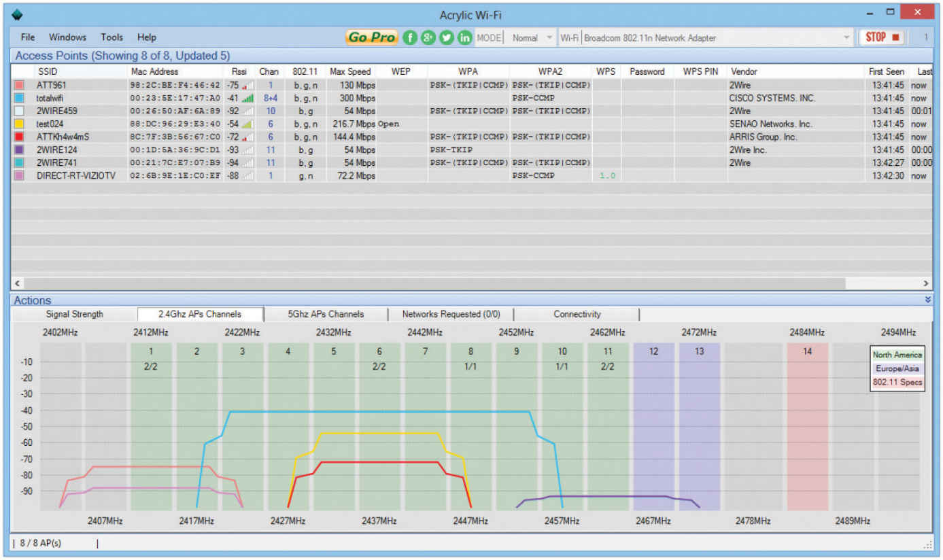Viewport: 943px width, 560px height.
Task: Click the horizontal scrollbar thumb
Action: [x=435, y=283]
